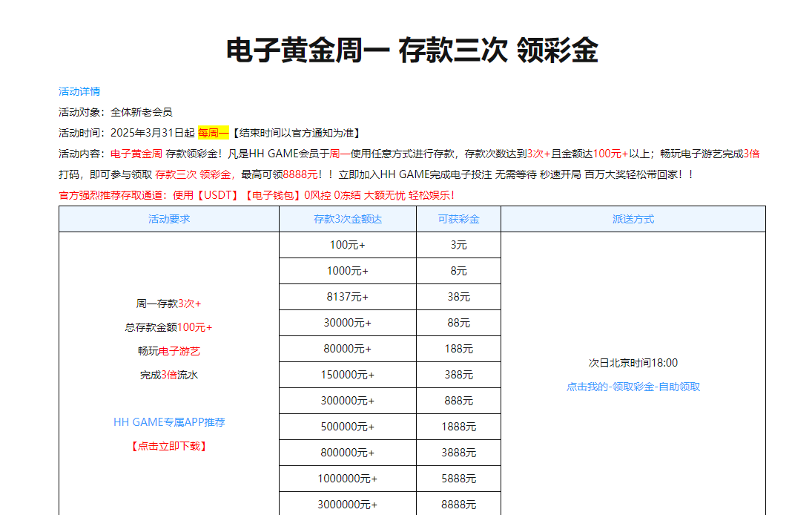The height and width of the screenshot is (515, 812).
Task: Click the 150000元+ deposit cell
Action: tap(348, 375)
